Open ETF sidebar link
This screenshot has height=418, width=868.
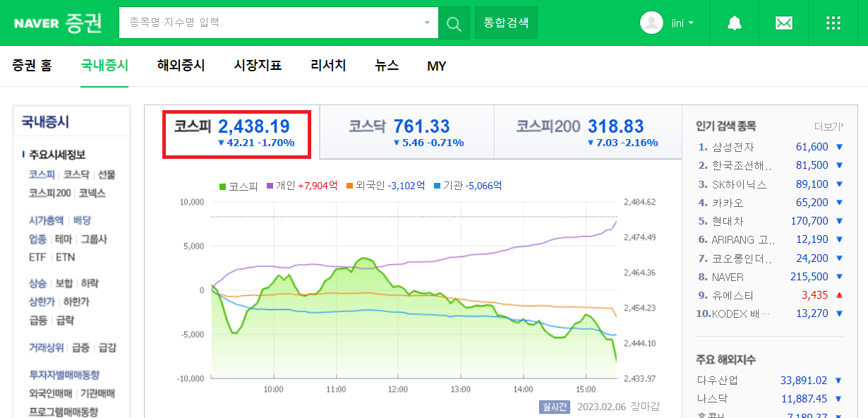coord(37,258)
